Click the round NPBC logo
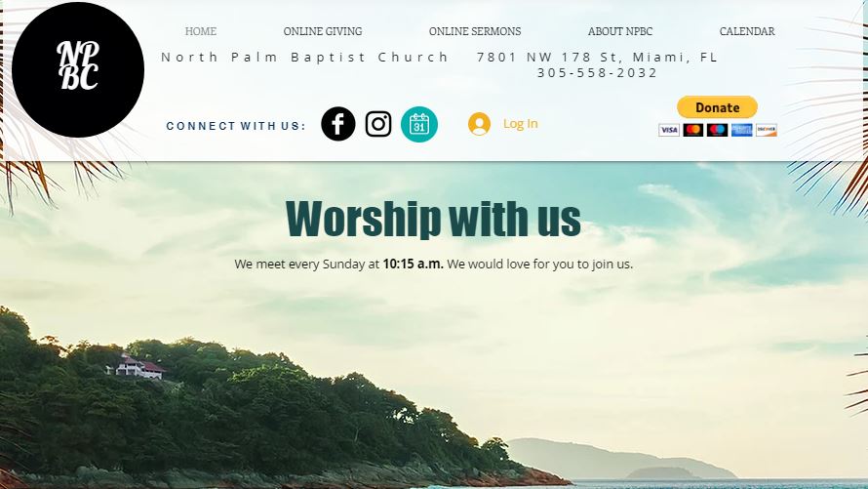 coord(78,69)
